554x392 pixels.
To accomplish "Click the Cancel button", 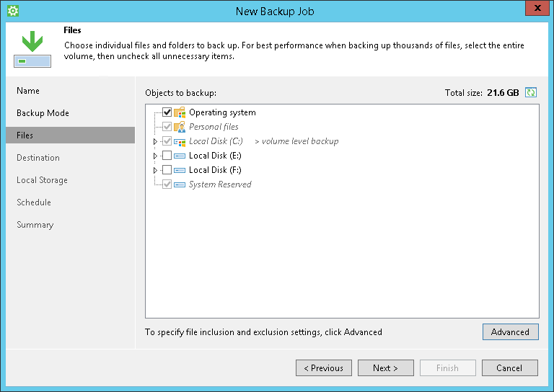I will tap(510, 368).
